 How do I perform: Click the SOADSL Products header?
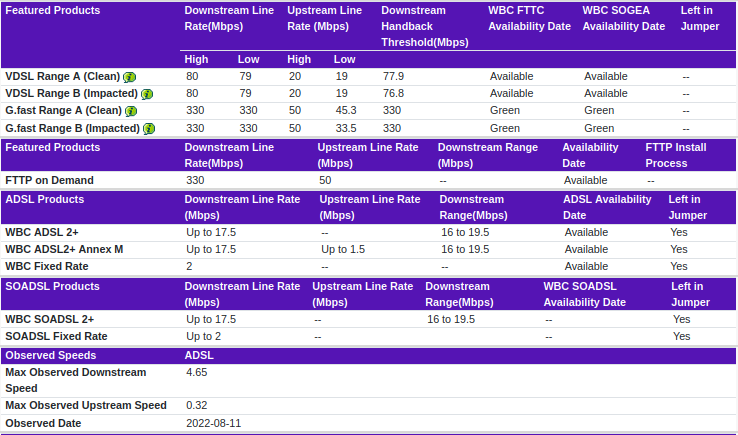[x=52, y=286]
